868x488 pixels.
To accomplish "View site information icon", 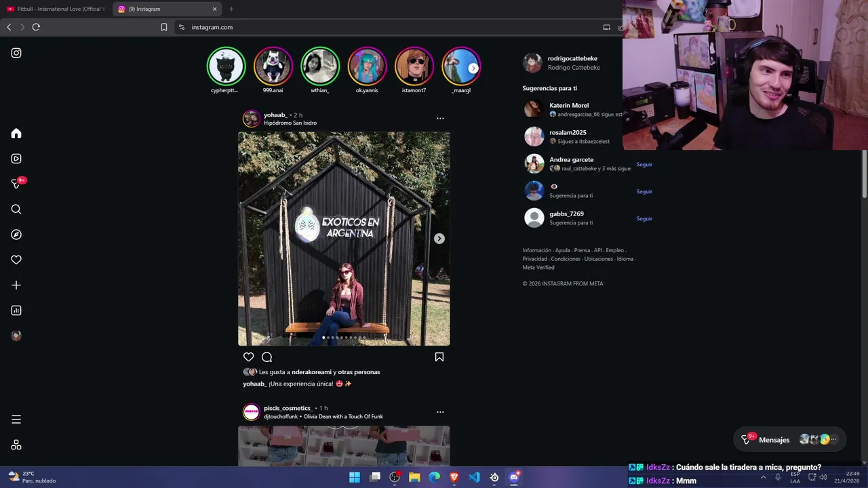I will 182,27.
